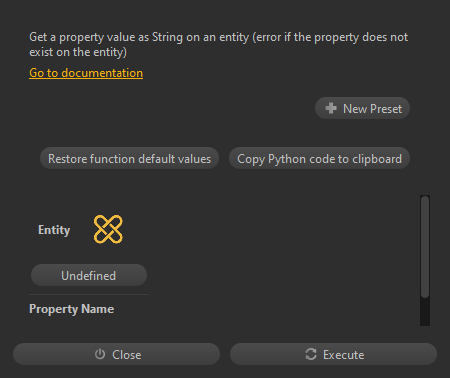450x378 pixels.
Task: Select the Entity parameter label
Action: [x=54, y=230]
